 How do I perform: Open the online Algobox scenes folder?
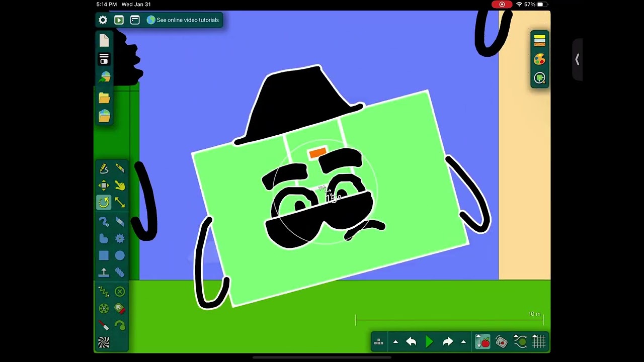104,116
